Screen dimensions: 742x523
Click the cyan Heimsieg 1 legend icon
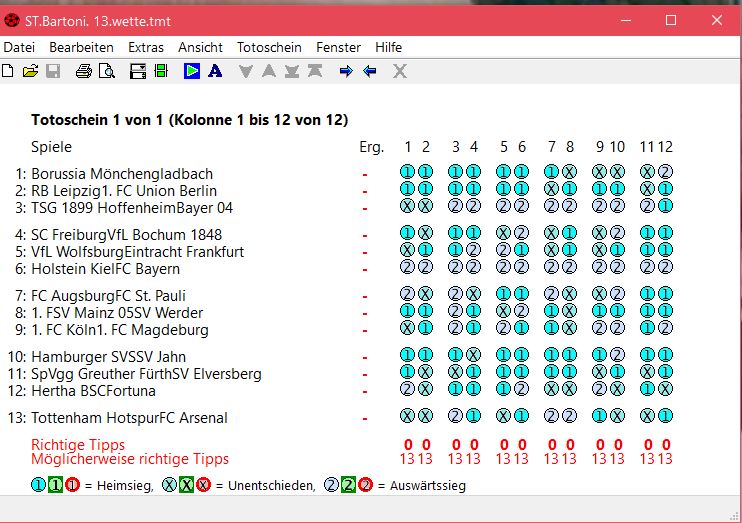38,485
